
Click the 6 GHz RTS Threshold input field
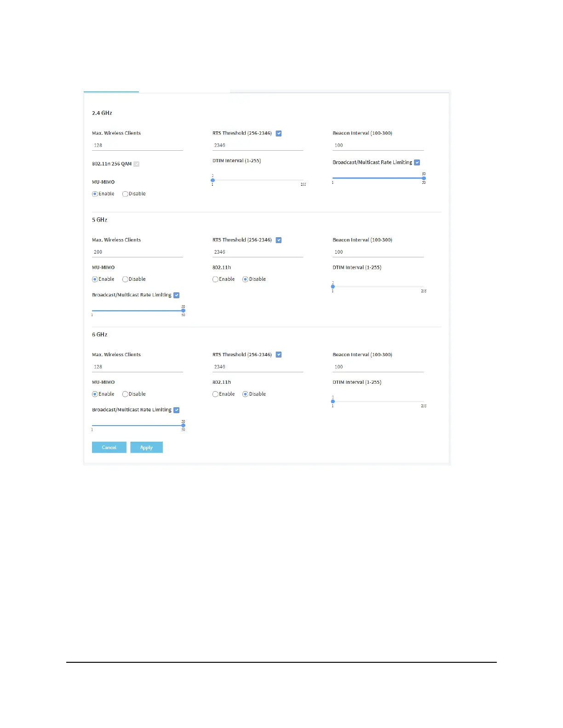coord(258,367)
